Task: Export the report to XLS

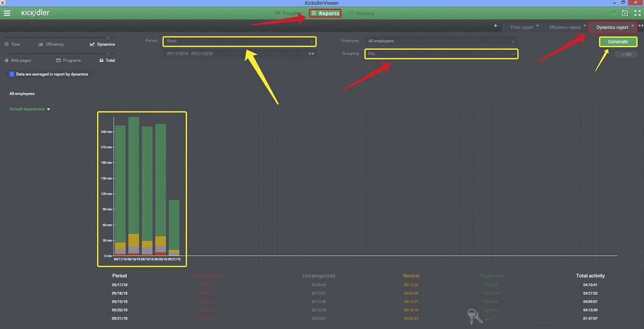Action: click(626, 54)
